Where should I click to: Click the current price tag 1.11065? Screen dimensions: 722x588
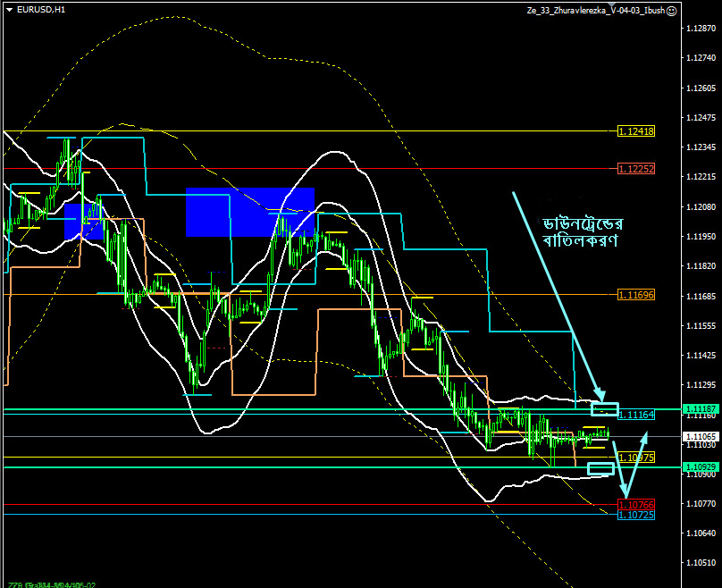(x=701, y=436)
